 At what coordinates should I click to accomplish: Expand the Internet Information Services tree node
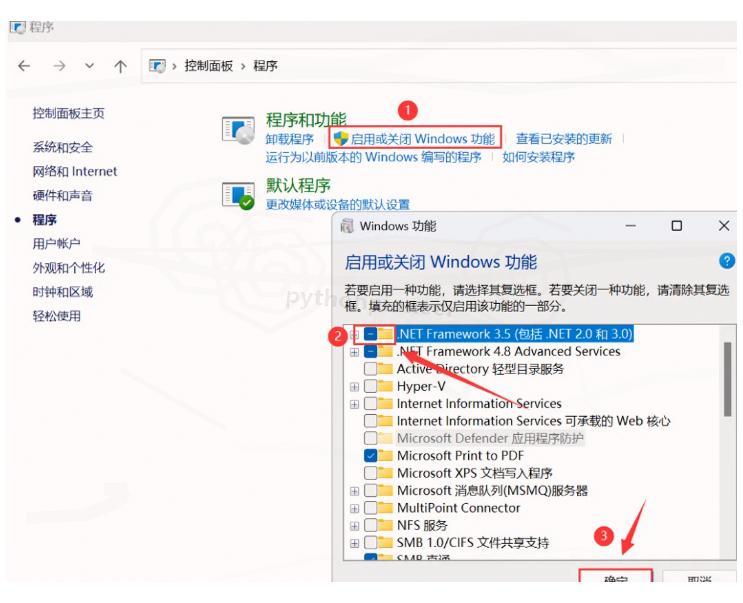(x=354, y=404)
